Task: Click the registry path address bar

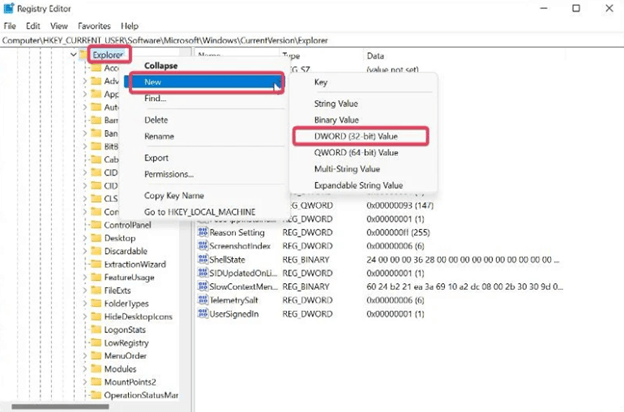Action: coord(312,40)
